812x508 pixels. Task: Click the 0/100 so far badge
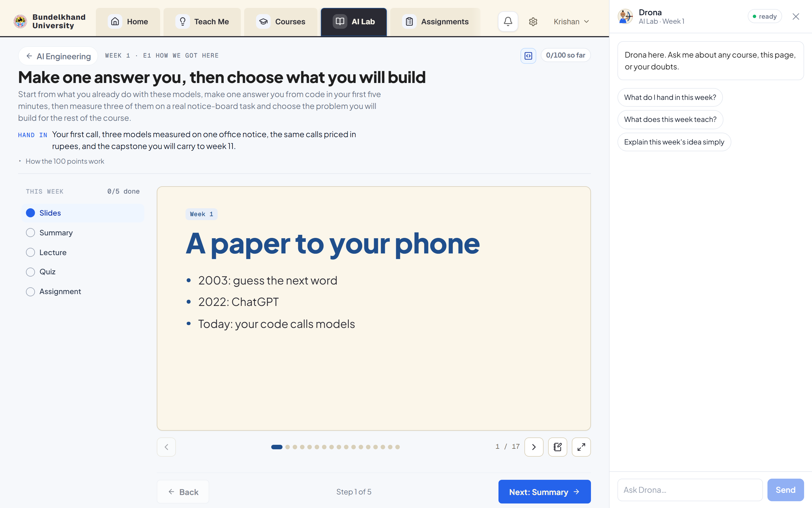coord(566,55)
